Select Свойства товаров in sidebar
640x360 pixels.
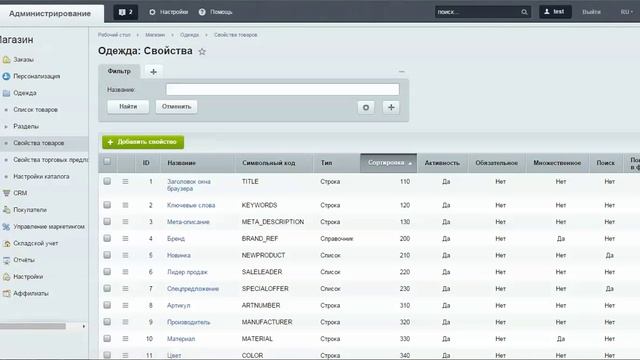[x=39, y=143]
